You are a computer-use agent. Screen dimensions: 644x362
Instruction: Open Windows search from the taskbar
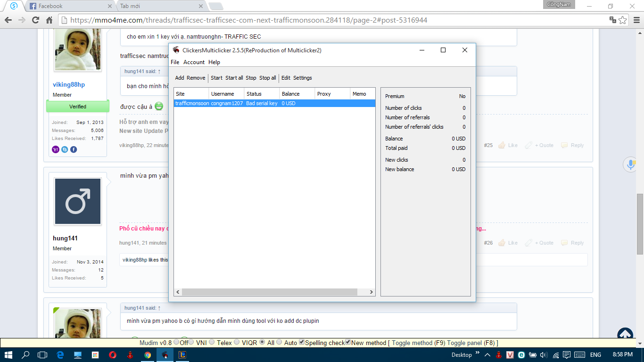[x=25, y=355]
